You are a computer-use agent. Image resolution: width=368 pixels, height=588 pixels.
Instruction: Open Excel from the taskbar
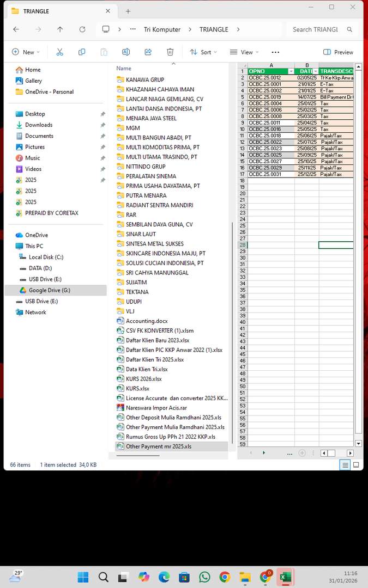tap(286, 577)
